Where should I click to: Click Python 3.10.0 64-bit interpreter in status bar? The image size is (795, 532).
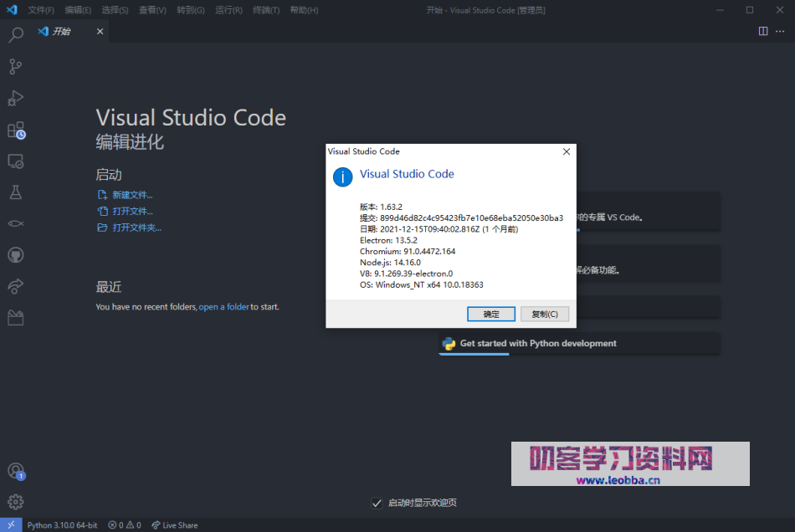[x=62, y=525]
